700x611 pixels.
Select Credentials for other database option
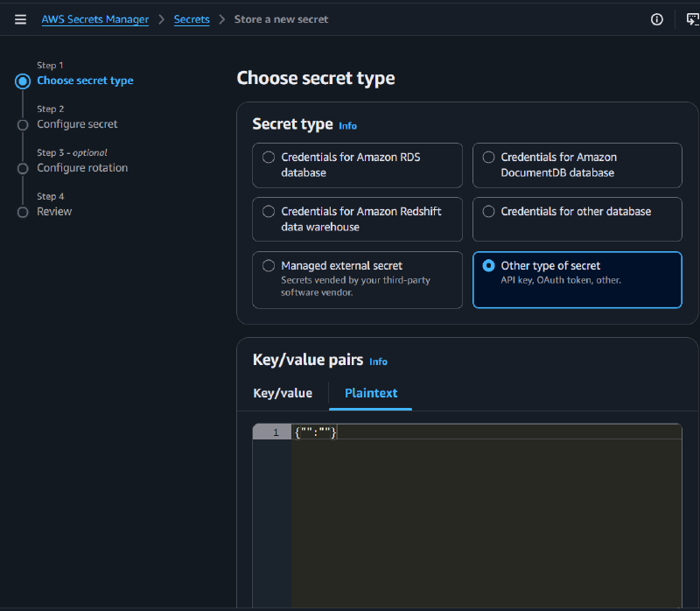577,220
